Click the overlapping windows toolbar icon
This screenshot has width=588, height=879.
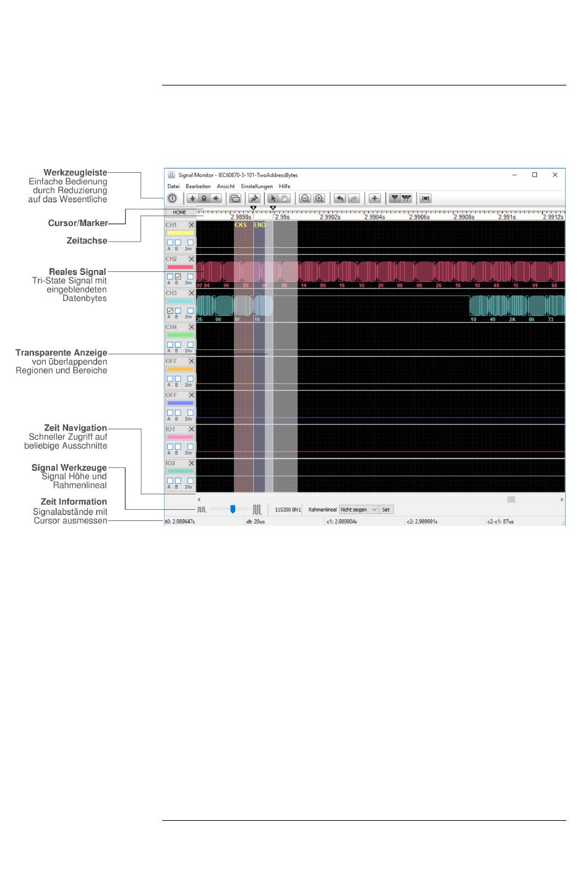pos(235,198)
